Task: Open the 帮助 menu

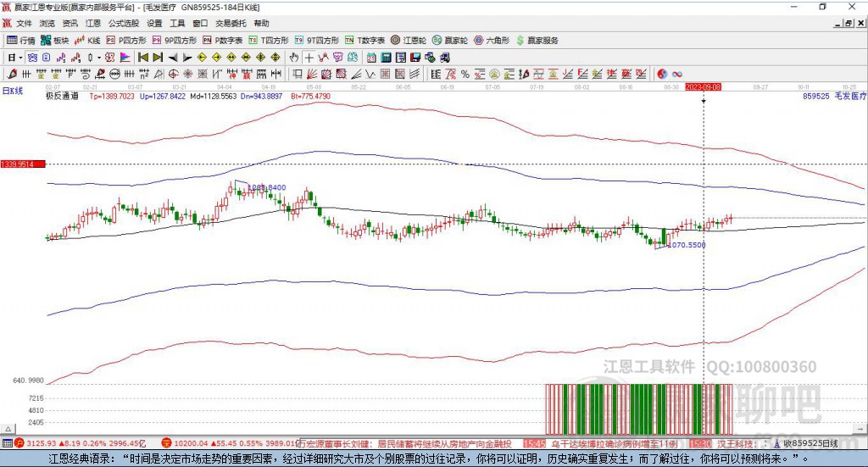Action: click(261, 23)
